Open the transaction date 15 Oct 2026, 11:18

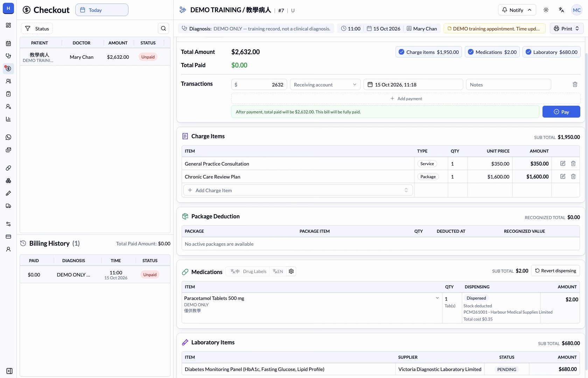click(413, 84)
